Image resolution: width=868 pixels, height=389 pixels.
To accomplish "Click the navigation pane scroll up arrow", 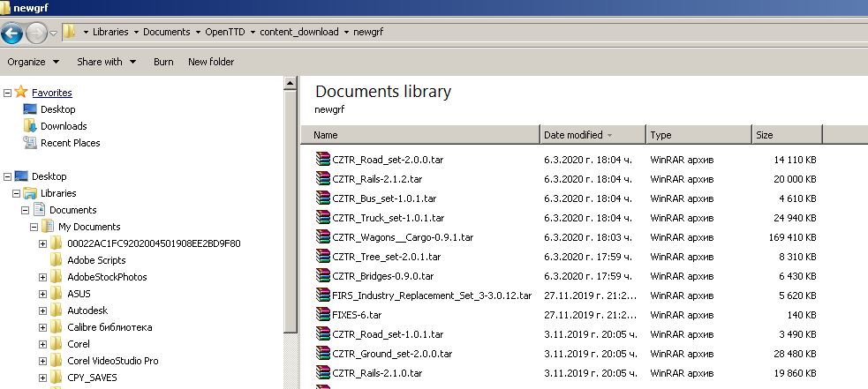I will pyautogui.click(x=291, y=84).
